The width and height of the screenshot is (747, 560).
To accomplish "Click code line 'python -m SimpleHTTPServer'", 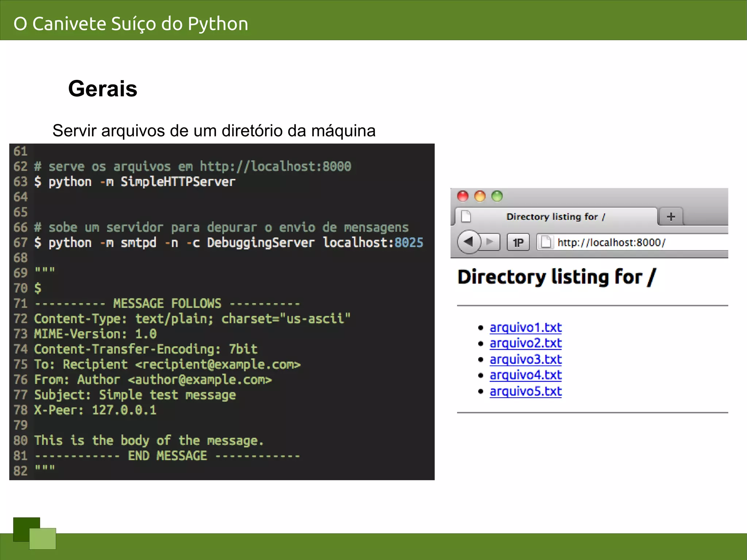I will [135, 182].
